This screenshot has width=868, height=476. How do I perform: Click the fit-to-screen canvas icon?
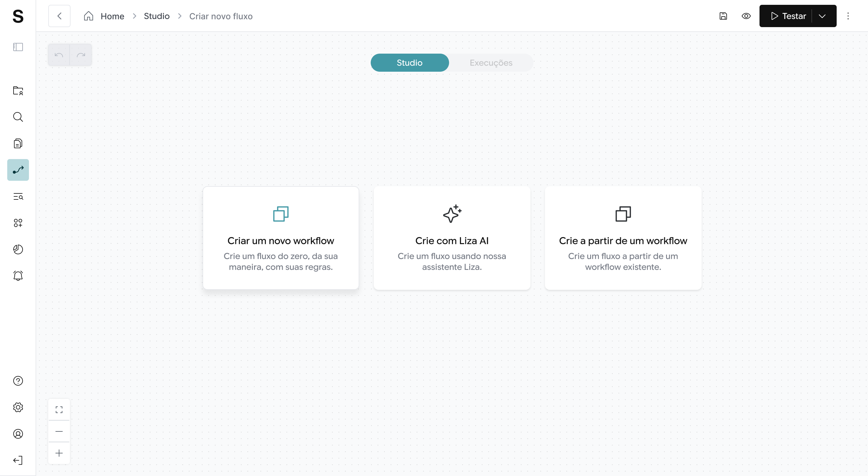coord(59,410)
